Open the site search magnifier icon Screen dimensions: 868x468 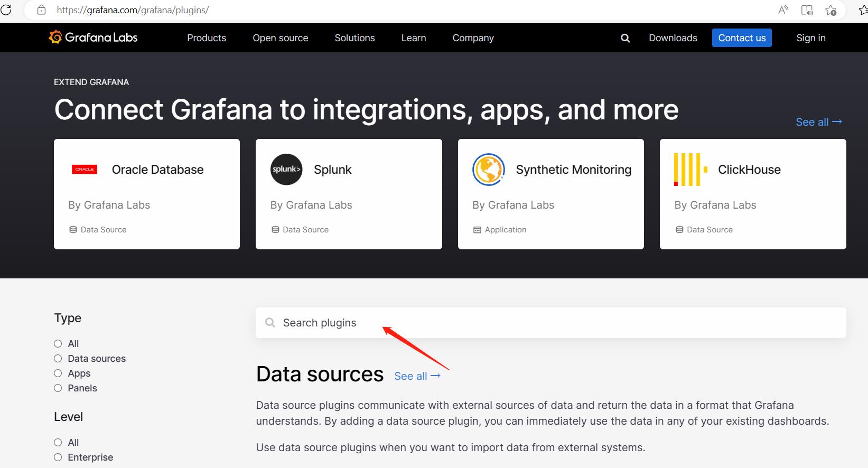(625, 38)
